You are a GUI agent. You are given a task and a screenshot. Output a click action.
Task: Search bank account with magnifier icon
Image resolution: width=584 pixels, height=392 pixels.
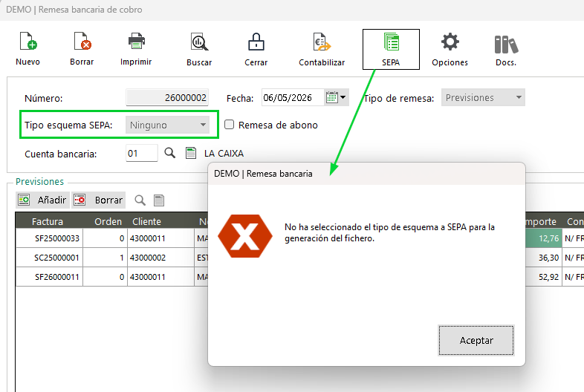[x=170, y=153]
